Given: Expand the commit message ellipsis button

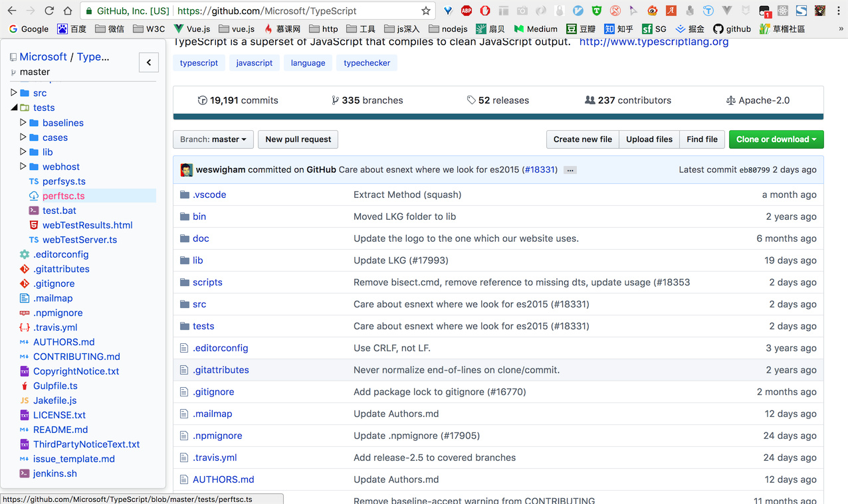Looking at the screenshot, I should tap(570, 170).
